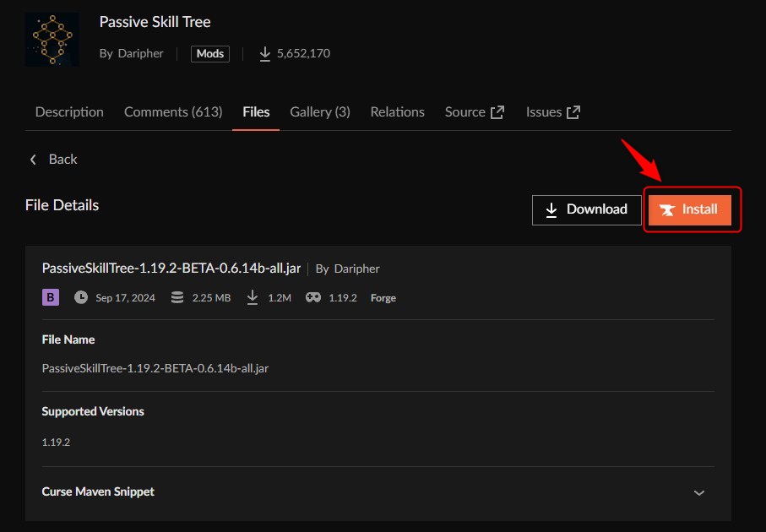
Task: Click the file downloads arrow icon beside 1.2M
Action: coord(252,297)
